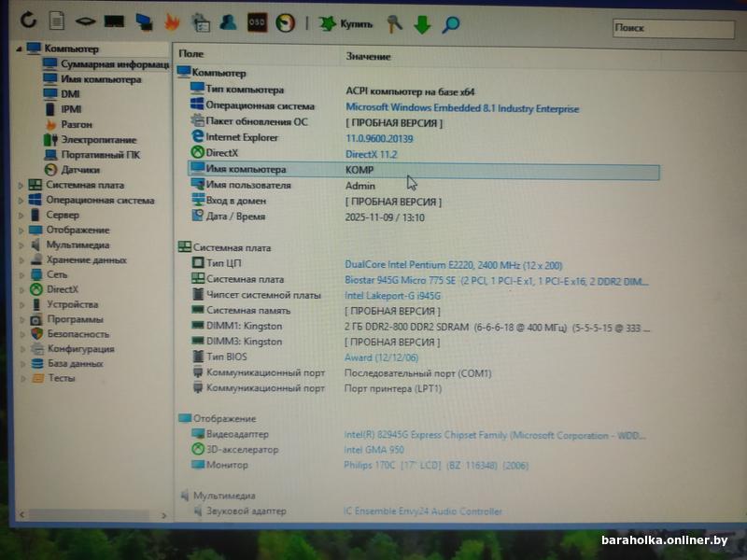The height and width of the screenshot is (560, 747).
Task: Select the Дата / Время row
Action: click(424, 217)
